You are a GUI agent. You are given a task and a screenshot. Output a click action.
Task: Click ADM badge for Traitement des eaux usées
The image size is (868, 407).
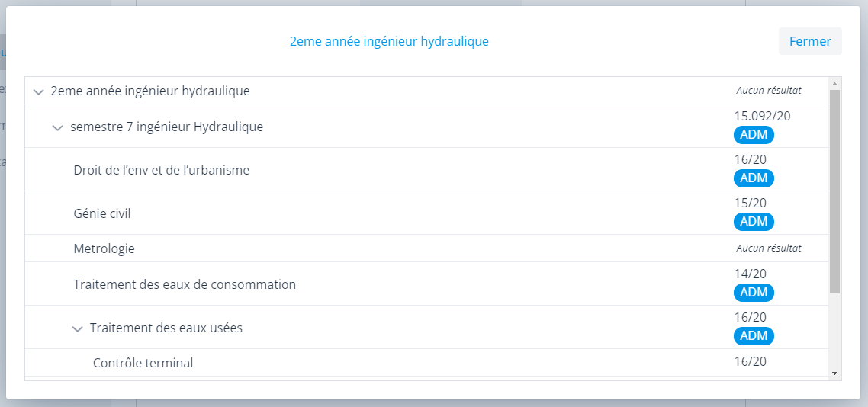(754, 336)
